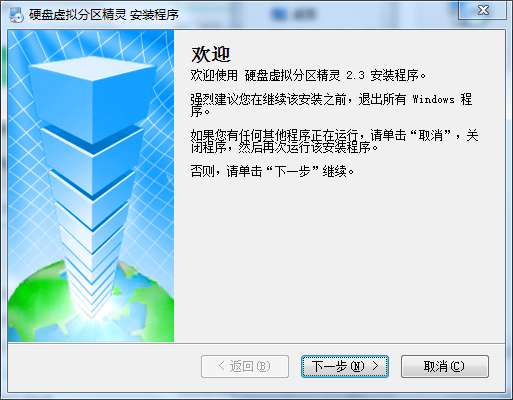Click the large blue cube atop the tower graphic
This screenshot has height=400, width=513.
point(92,98)
